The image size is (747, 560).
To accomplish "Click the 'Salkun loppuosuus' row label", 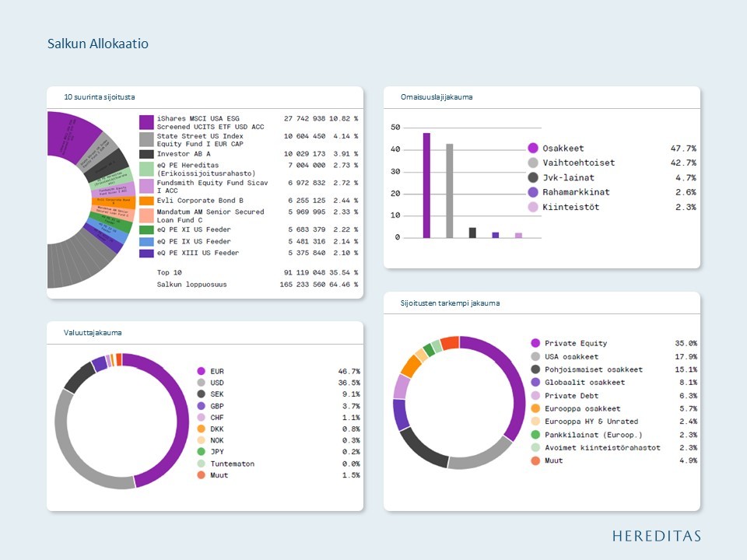I will [x=191, y=285].
